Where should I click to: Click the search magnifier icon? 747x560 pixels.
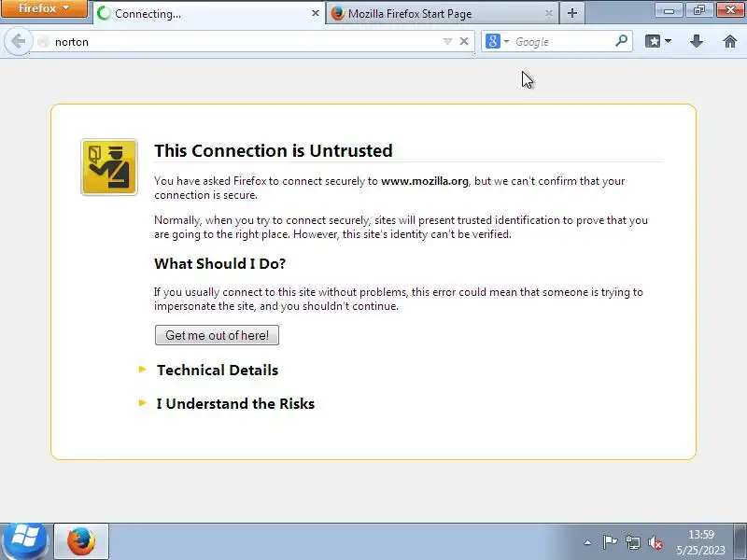[x=621, y=41]
